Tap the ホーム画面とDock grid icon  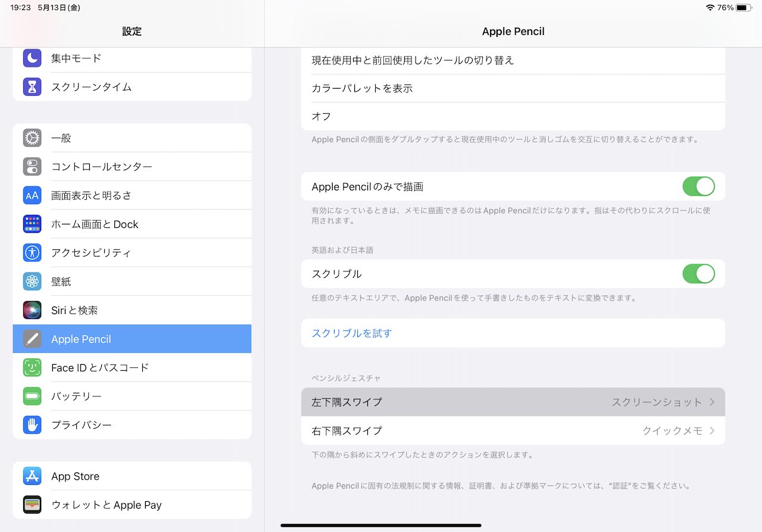click(32, 224)
